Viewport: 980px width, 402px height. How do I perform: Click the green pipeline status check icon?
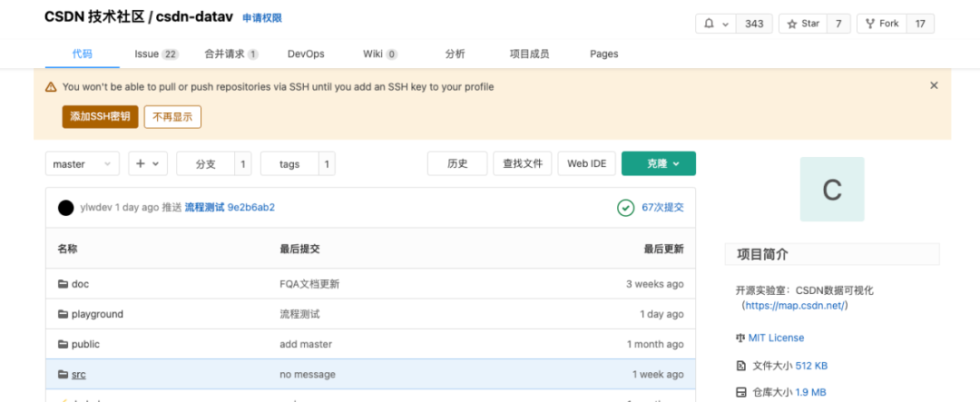(x=625, y=208)
